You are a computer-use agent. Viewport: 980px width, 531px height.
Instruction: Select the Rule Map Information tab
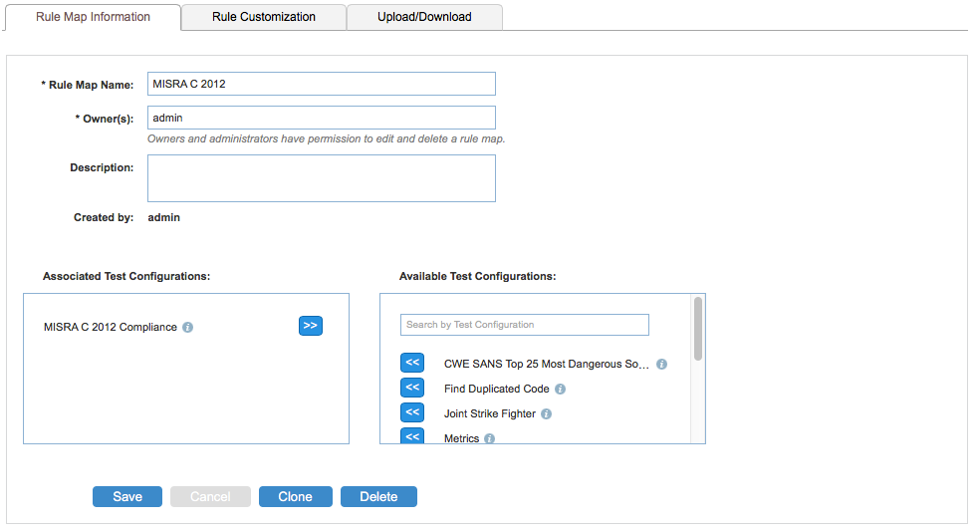(x=94, y=17)
